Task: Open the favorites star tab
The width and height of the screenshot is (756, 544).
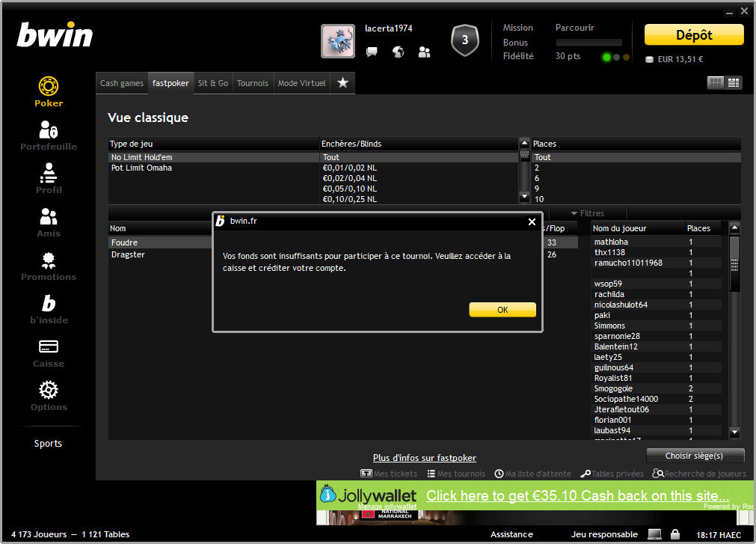Action: (342, 83)
